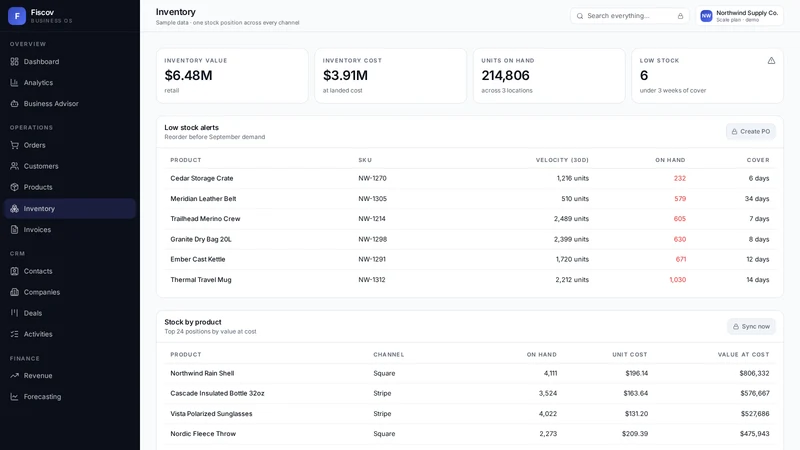Image resolution: width=800 pixels, height=450 pixels.
Task: Go to Forecasting page
Action: [x=70, y=396]
